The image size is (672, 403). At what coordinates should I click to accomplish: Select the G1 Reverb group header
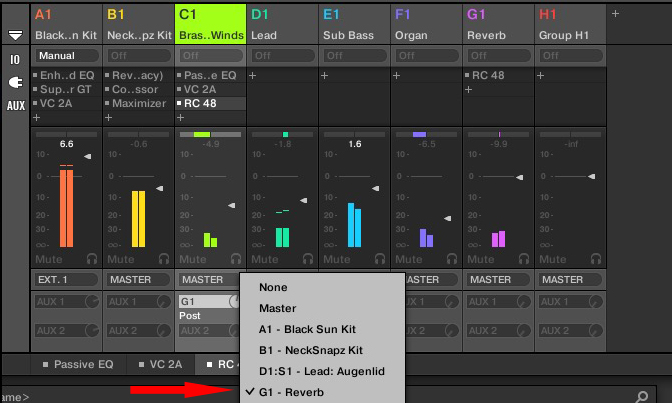pyautogui.click(x=498, y=24)
